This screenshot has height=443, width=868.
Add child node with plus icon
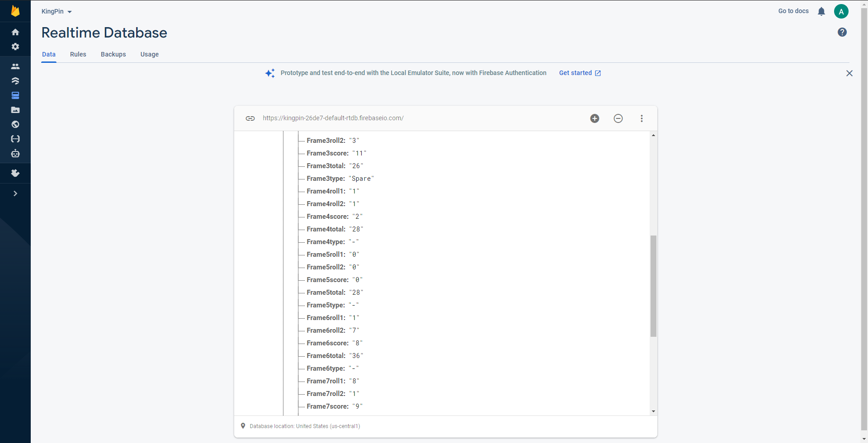[x=595, y=118]
